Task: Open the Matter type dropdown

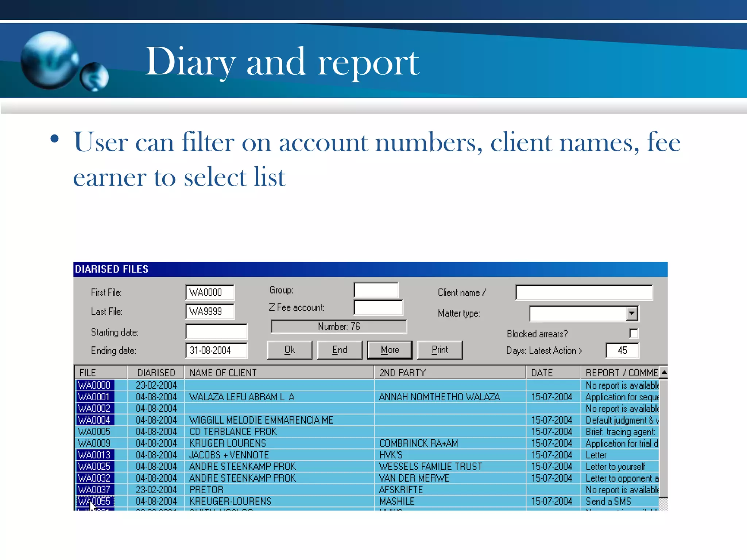Action: click(631, 313)
